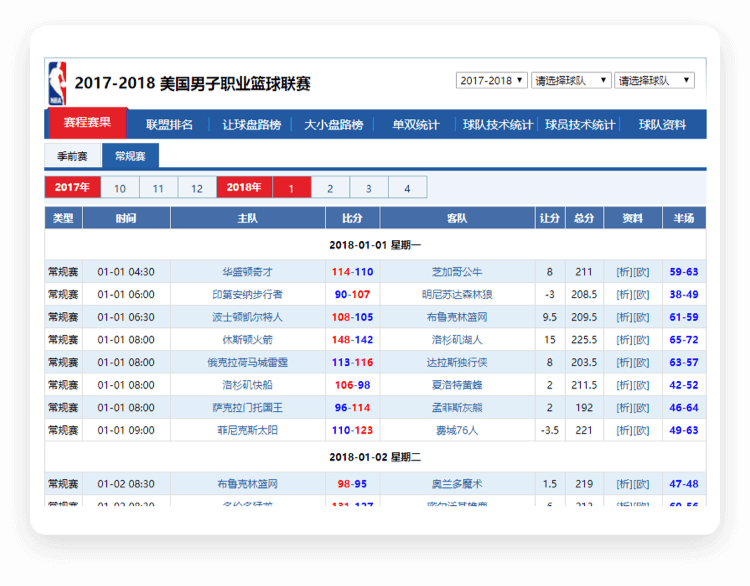Open the 休斯顿火箭 team link
The height and width of the screenshot is (586, 750).
(247, 340)
